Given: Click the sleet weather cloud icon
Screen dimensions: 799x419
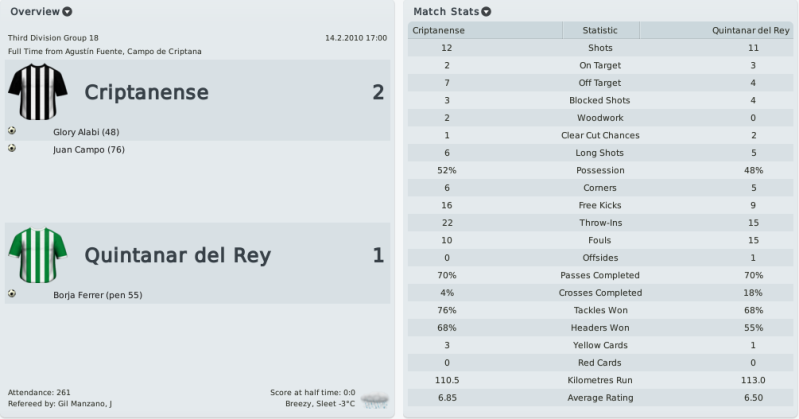Looking at the screenshot, I should click(x=375, y=401).
